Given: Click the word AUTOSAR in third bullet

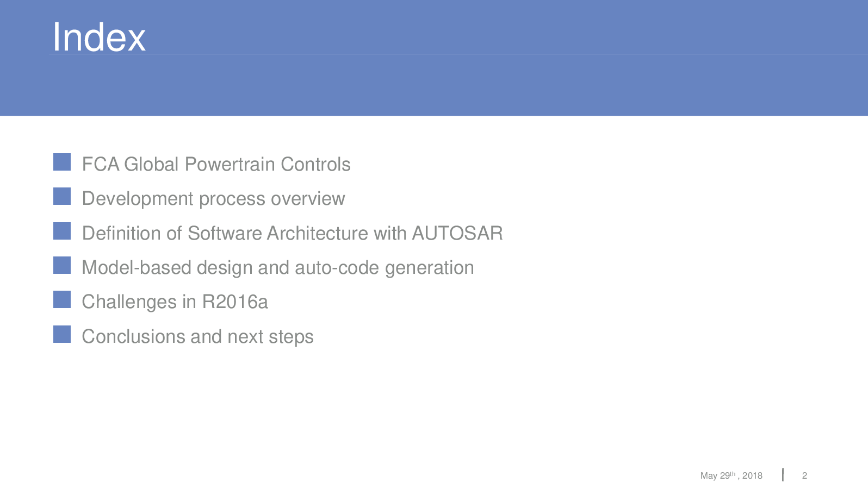Looking at the screenshot, I should (x=457, y=233).
